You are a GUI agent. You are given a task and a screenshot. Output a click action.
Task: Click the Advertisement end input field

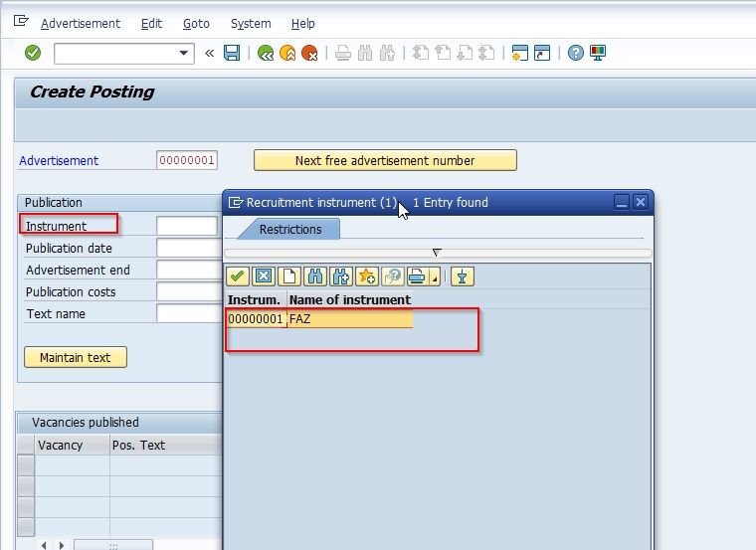tap(189, 270)
